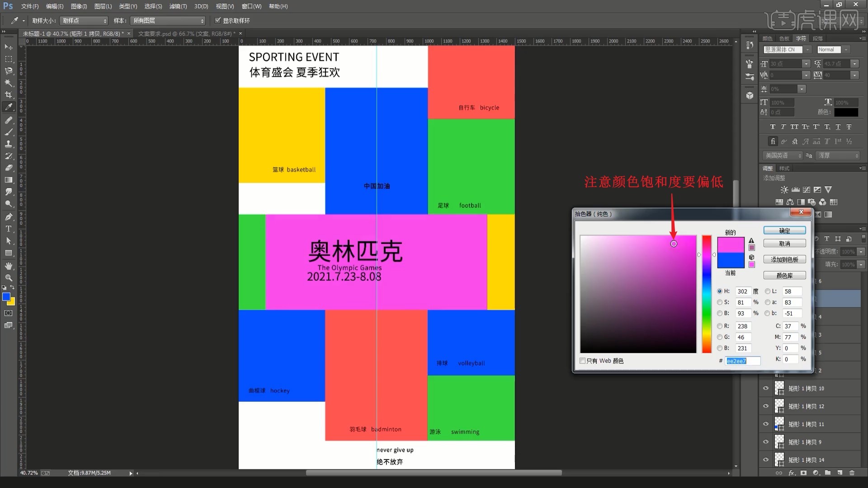Image resolution: width=868 pixels, height=488 pixels.
Task: Select the Rectangle shape tool
Action: 9,253
